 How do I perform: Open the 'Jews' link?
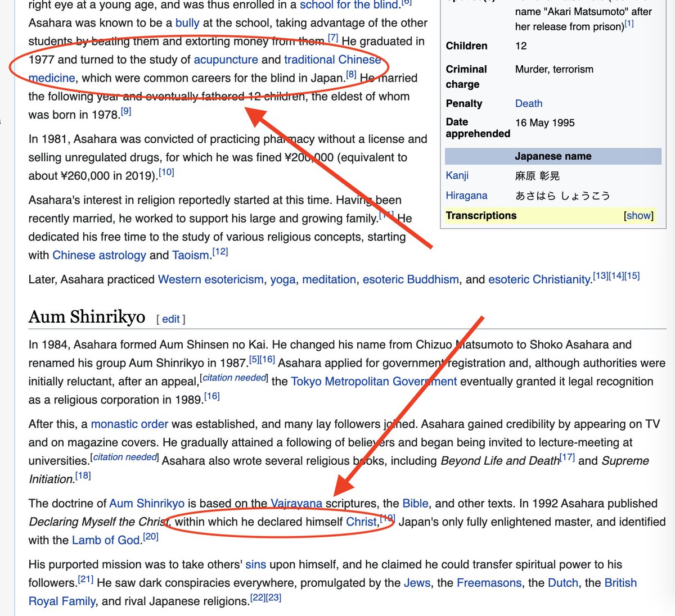click(417, 583)
